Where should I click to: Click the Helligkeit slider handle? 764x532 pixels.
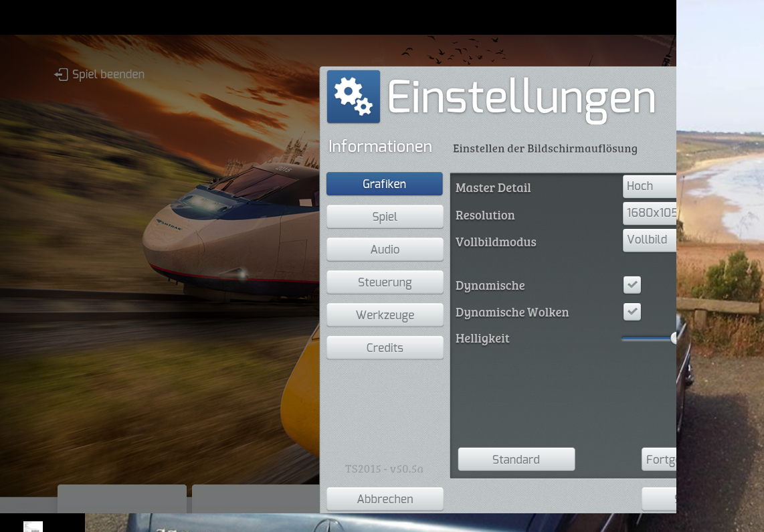point(674,338)
